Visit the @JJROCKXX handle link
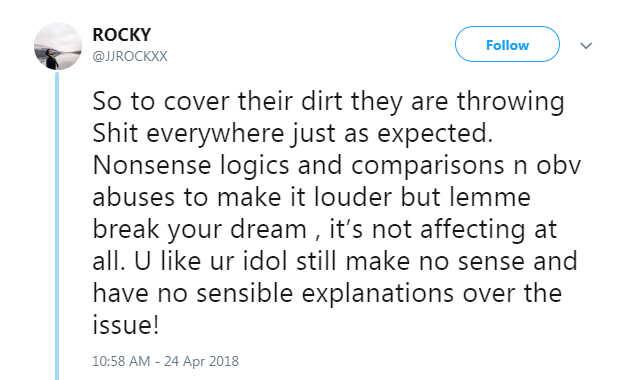Screen dimensions: 627x380 tap(130, 56)
